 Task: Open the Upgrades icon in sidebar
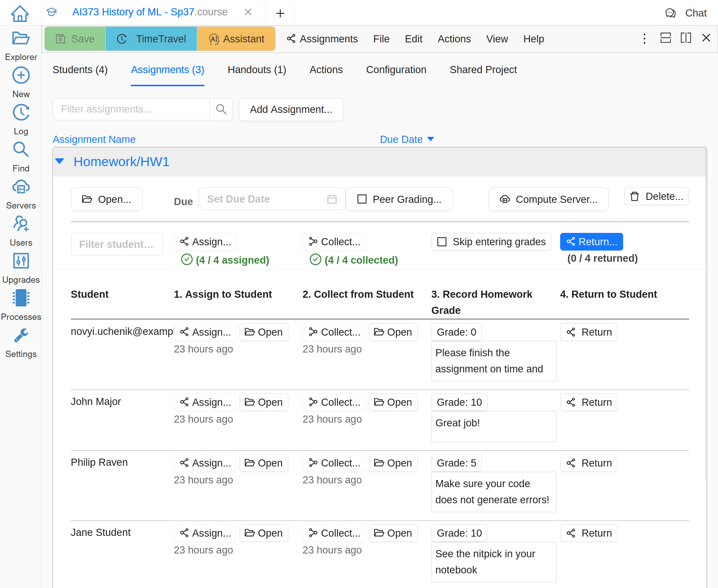[21, 261]
